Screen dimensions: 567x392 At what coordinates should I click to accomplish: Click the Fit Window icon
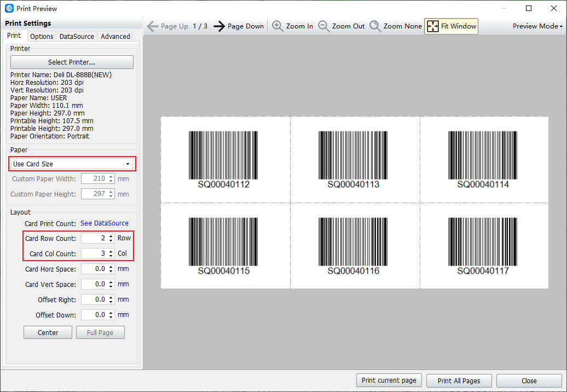pos(432,26)
